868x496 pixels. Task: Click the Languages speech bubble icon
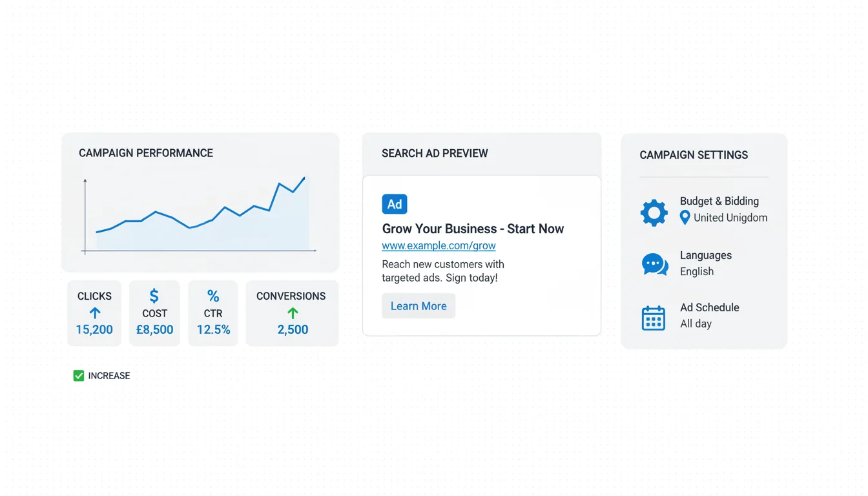click(x=654, y=264)
